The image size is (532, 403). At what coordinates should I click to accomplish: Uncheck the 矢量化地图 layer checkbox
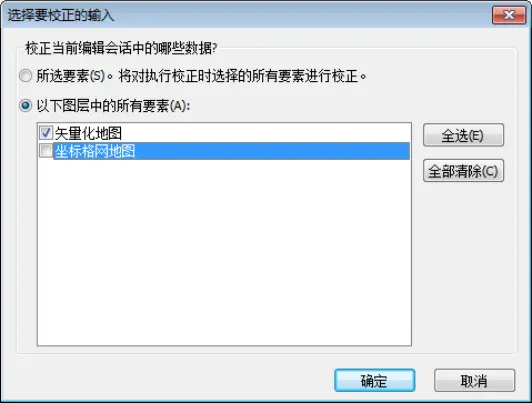click(x=46, y=133)
